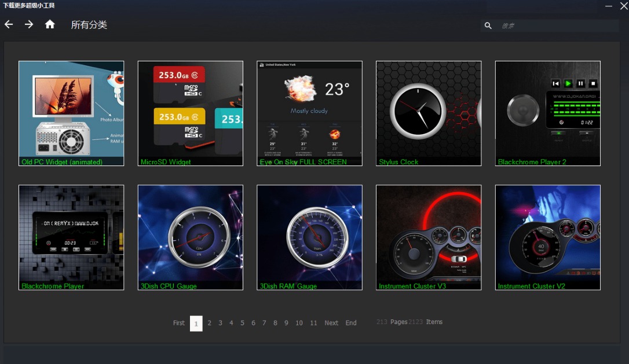629x364 pixels.
Task: Open the 所有分类 category menu
Action: click(89, 25)
